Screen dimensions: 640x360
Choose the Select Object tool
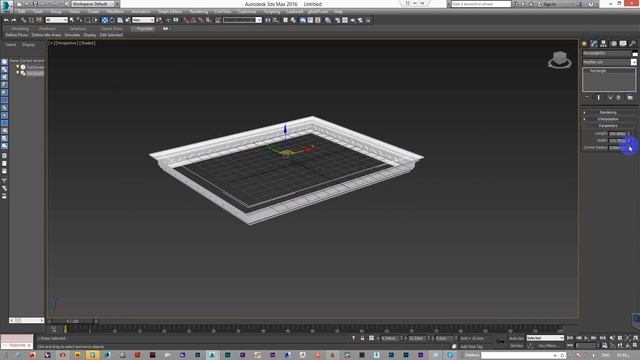(71, 20)
